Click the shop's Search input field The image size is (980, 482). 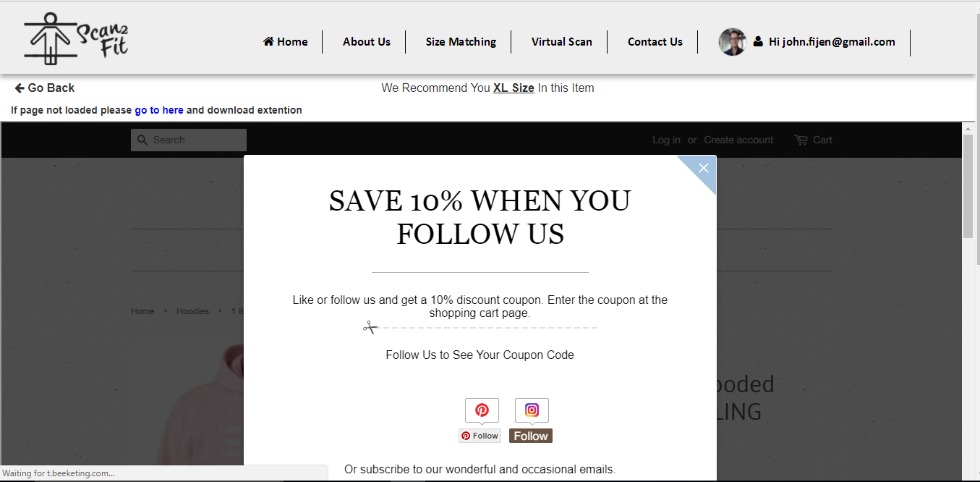point(189,140)
